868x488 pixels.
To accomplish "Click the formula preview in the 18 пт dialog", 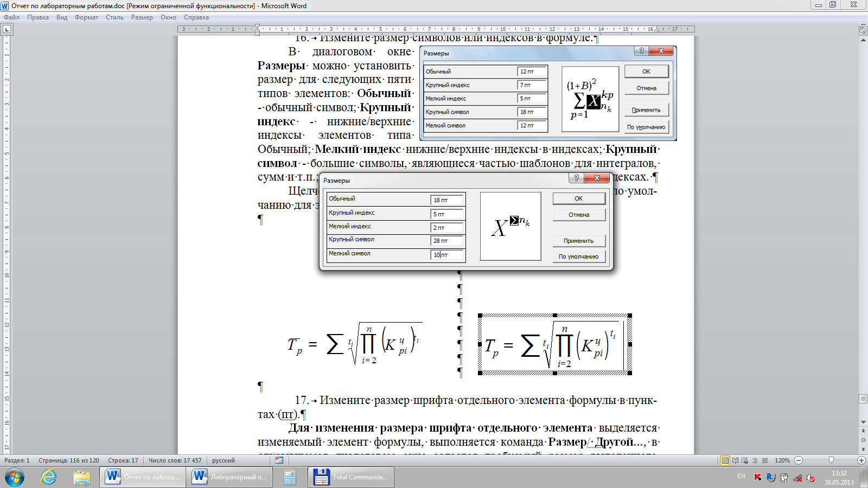I will [510, 226].
